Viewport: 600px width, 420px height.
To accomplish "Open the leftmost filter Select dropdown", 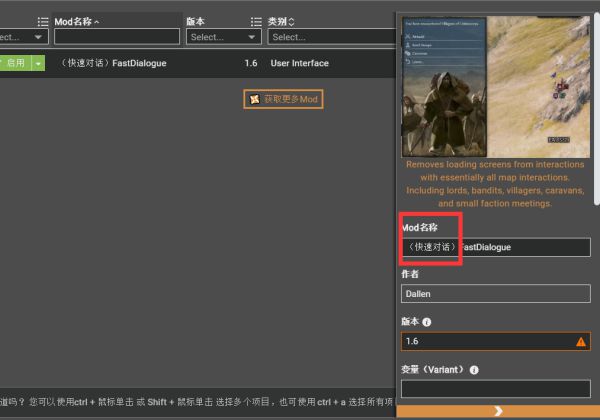I will (22, 37).
